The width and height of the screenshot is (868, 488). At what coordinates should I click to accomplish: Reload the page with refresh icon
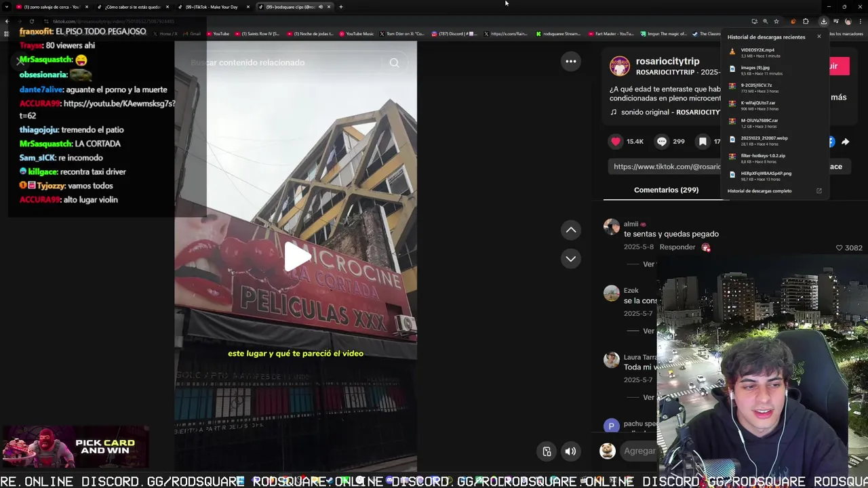32,22
